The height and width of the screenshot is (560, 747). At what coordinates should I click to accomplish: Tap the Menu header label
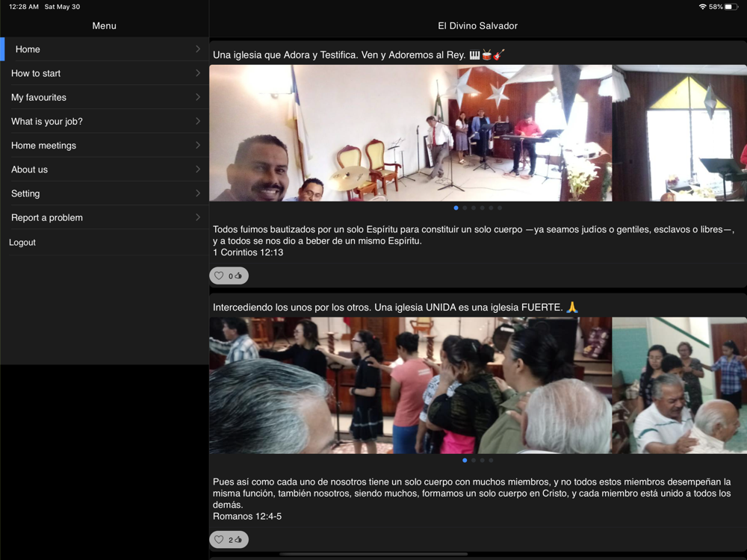tap(105, 25)
